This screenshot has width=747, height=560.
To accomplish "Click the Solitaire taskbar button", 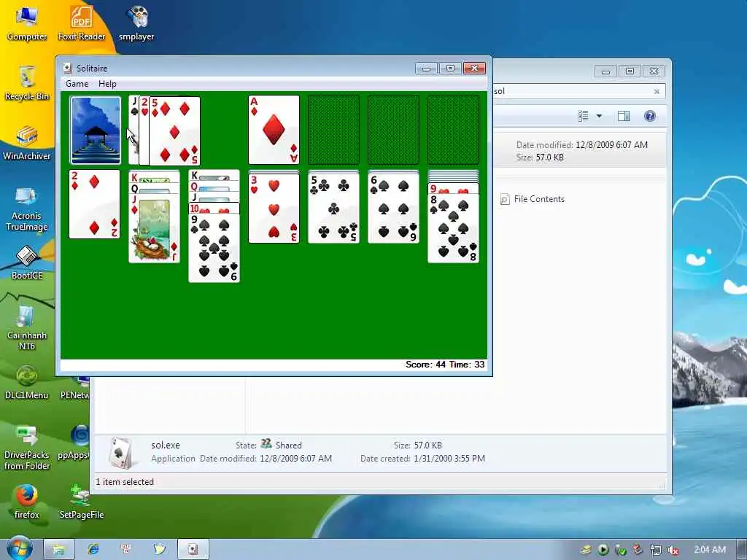I will click(x=193, y=550).
